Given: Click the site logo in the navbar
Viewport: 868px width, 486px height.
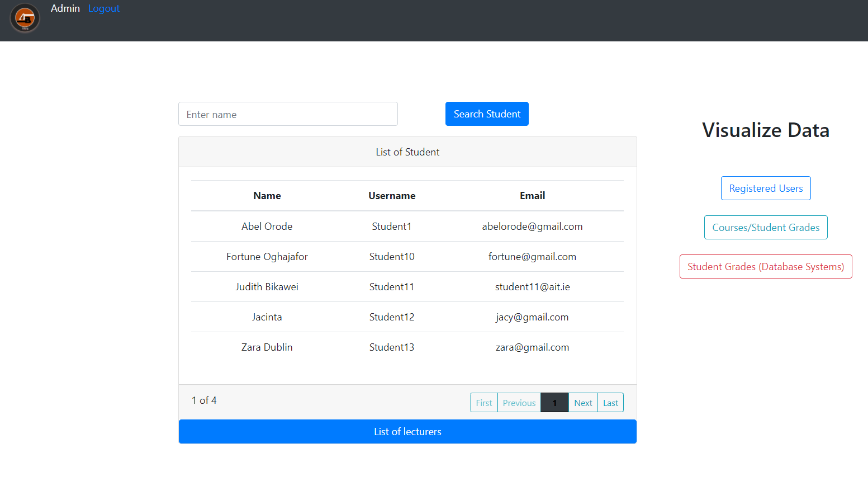Looking at the screenshot, I should [25, 17].
